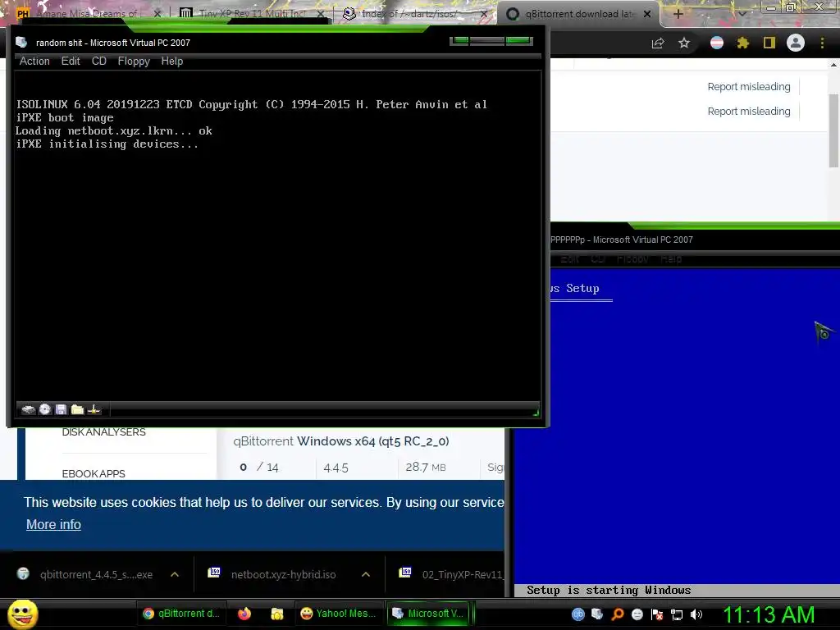Open the Chrome profile avatar
Screen dimensions: 840x630
tap(796, 43)
